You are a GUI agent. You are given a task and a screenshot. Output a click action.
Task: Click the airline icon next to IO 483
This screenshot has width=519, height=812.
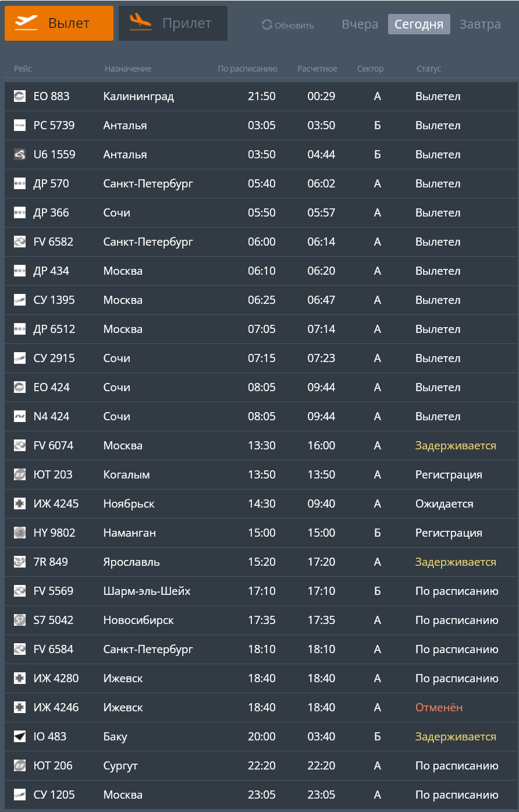(20, 736)
